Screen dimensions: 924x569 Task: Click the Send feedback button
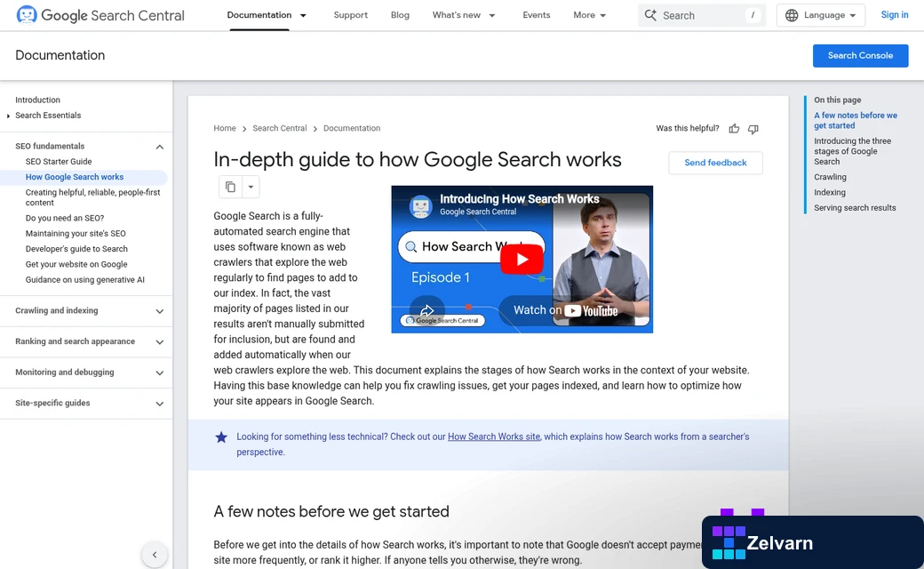click(x=715, y=163)
